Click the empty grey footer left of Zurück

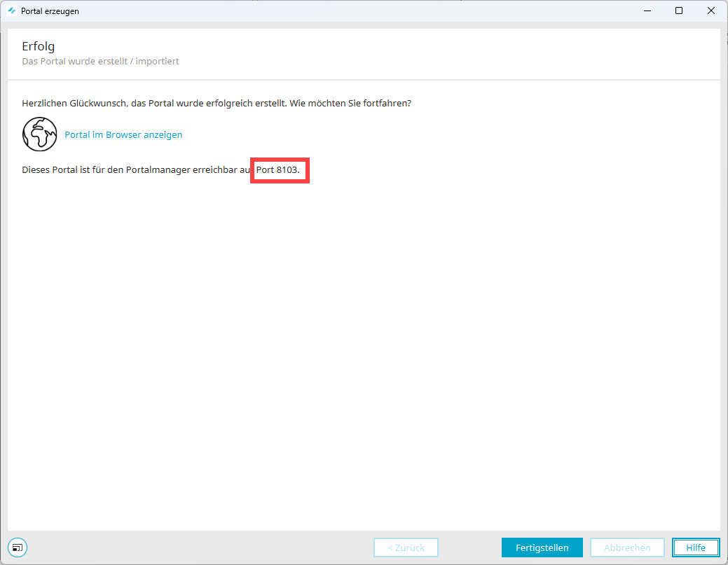pyautogui.click(x=196, y=547)
